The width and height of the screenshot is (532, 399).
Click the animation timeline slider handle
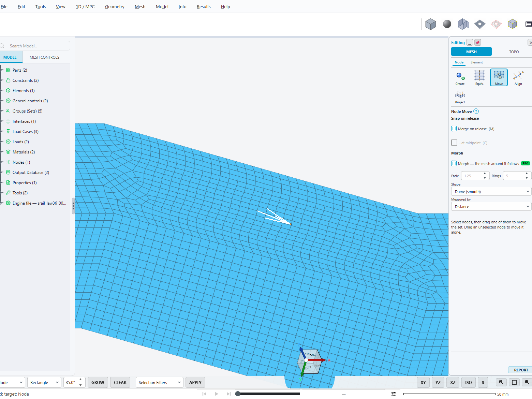click(238, 394)
